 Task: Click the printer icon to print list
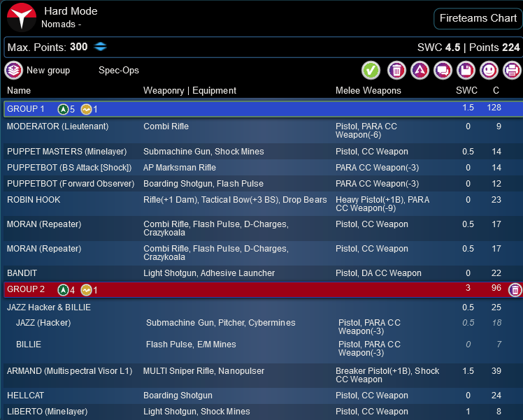pos(513,71)
